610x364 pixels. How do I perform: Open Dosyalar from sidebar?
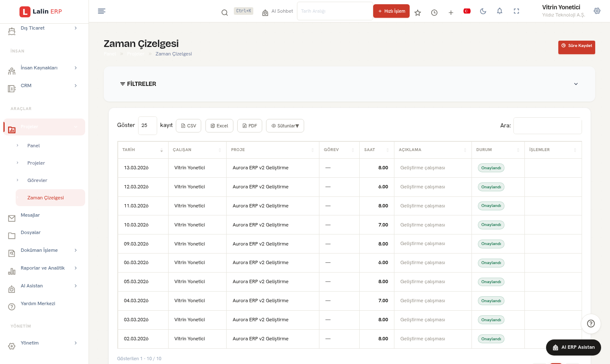[x=44, y=232]
